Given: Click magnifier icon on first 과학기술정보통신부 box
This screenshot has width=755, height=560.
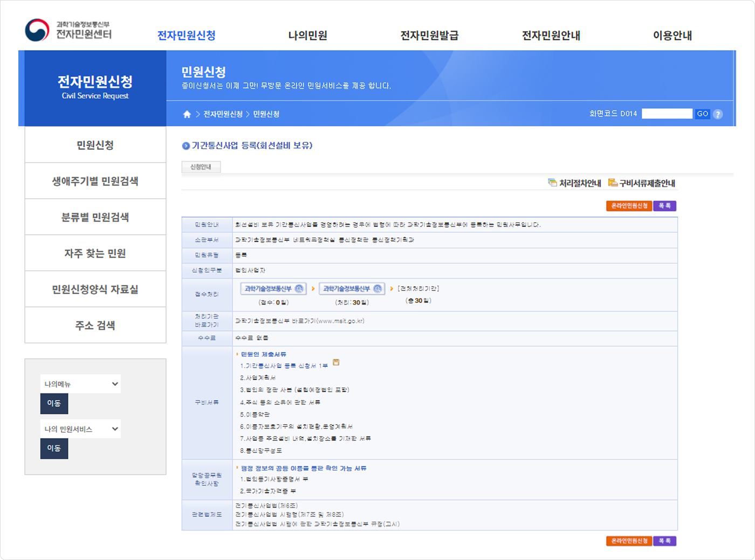Looking at the screenshot, I should click(299, 289).
